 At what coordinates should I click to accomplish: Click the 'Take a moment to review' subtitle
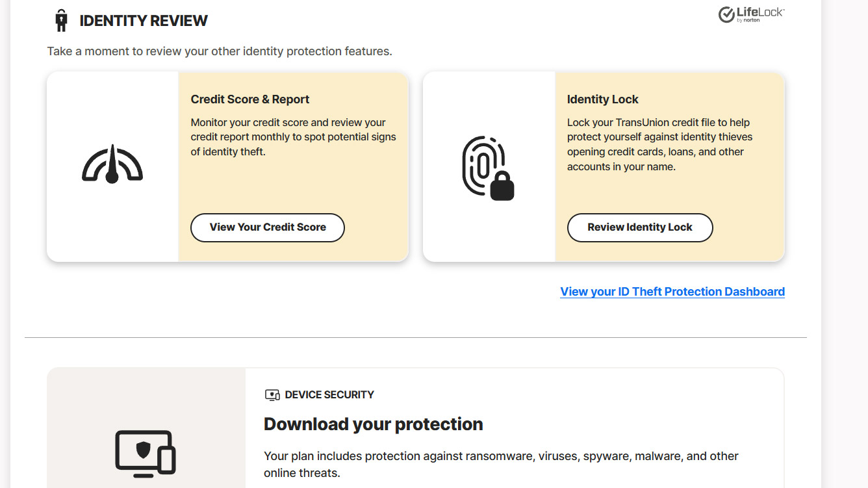[220, 51]
